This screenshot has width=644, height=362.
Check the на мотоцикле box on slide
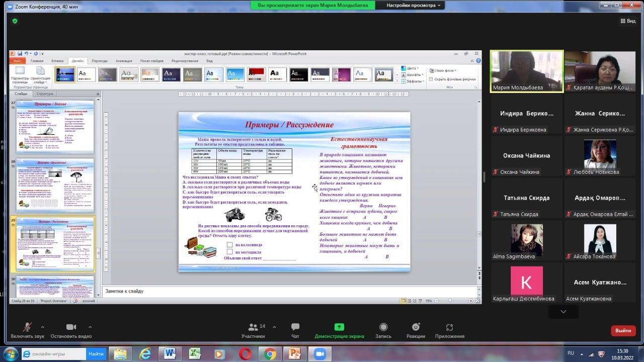[229, 252]
